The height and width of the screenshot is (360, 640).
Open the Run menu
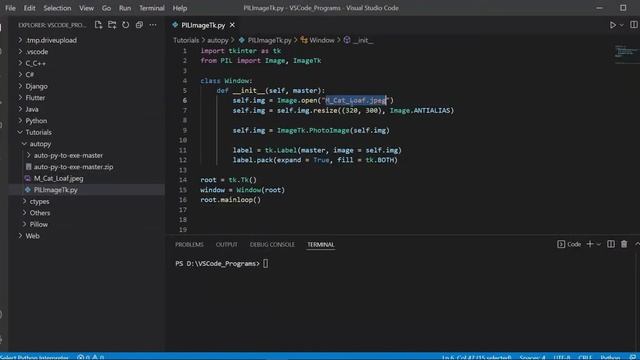pyautogui.click(x=125, y=8)
